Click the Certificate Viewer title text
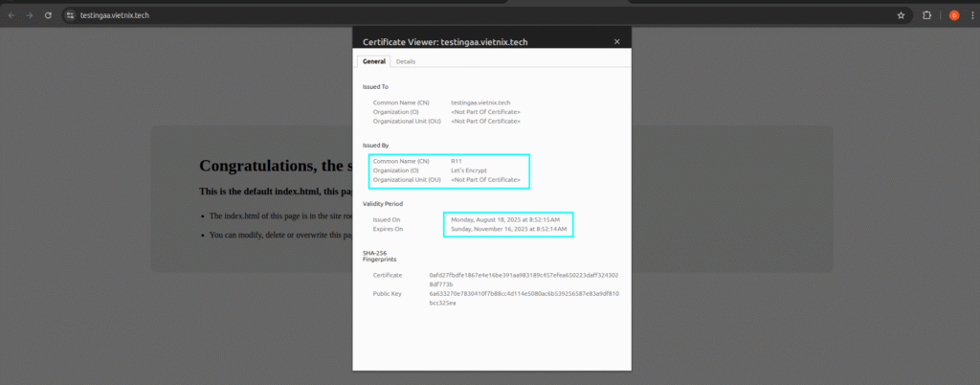The image size is (980, 385). click(x=445, y=42)
